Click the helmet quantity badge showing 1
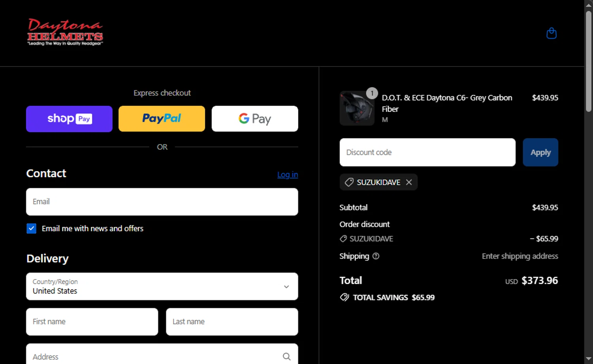Image resolution: width=593 pixels, height=364 pixels. point(372,93)
